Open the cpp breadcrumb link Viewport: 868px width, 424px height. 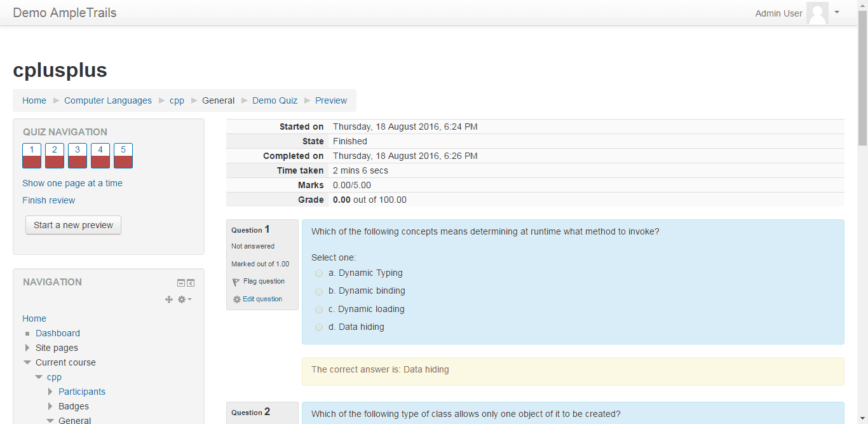tap(177, 100)
